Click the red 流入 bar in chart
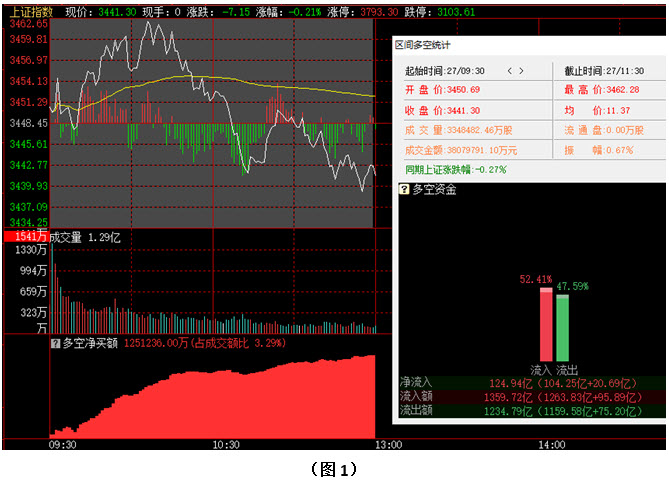Image resolution: width=669 pixels, height=490 pixels. pos(546,325)
